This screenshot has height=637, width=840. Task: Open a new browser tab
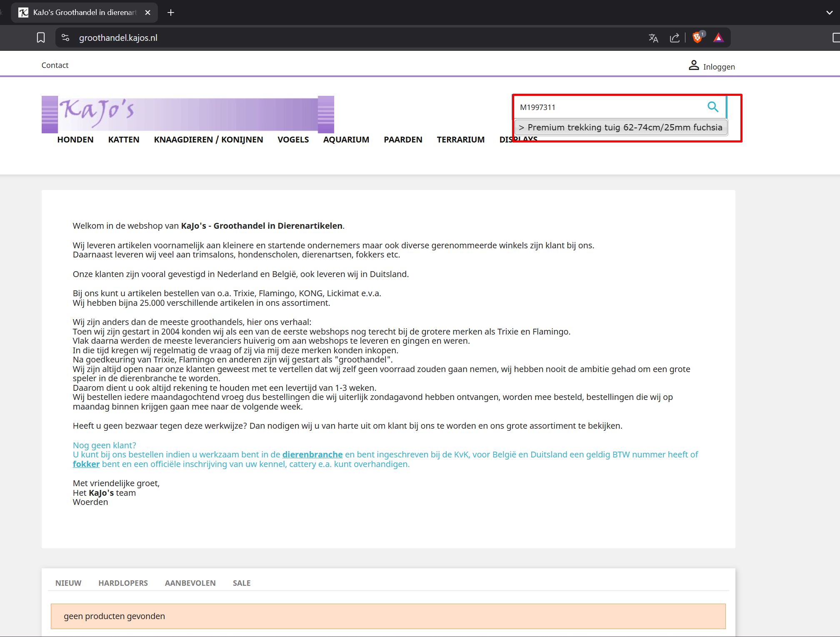click(x=170, y=12)
